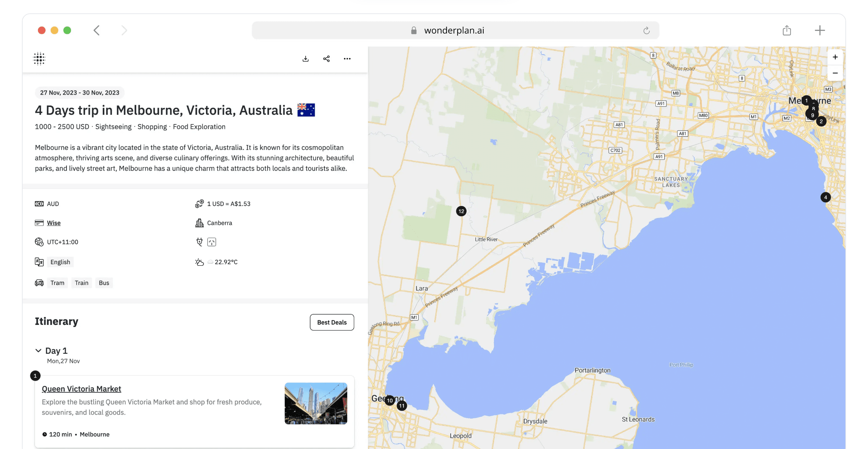Open a new browser tab
Screen dimensions: 868x449
(x=819, y=31)
